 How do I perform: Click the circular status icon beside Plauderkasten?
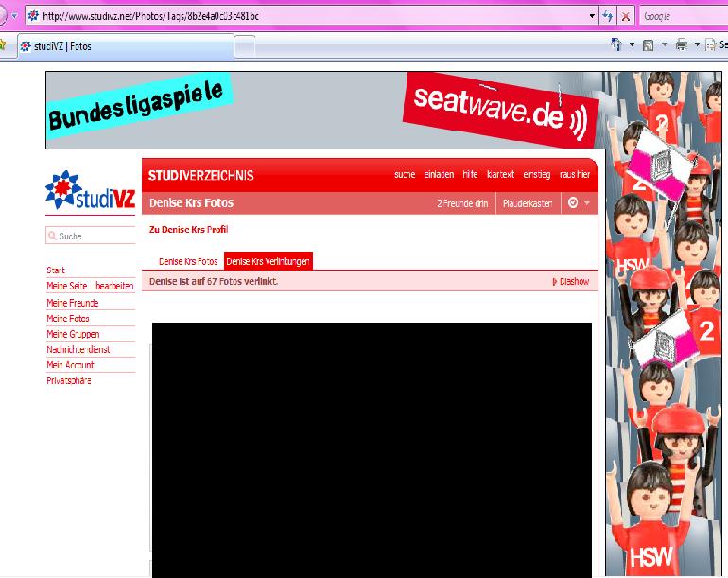570,203
